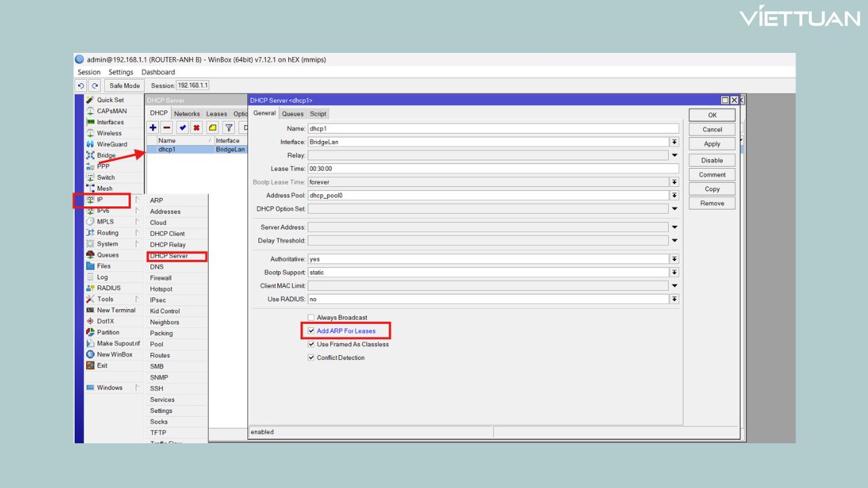Image resolution: width=868 pixels, height=488 pixels.
Task: Click the Name field containing dhcp1
Action: [x=493, y=128]
